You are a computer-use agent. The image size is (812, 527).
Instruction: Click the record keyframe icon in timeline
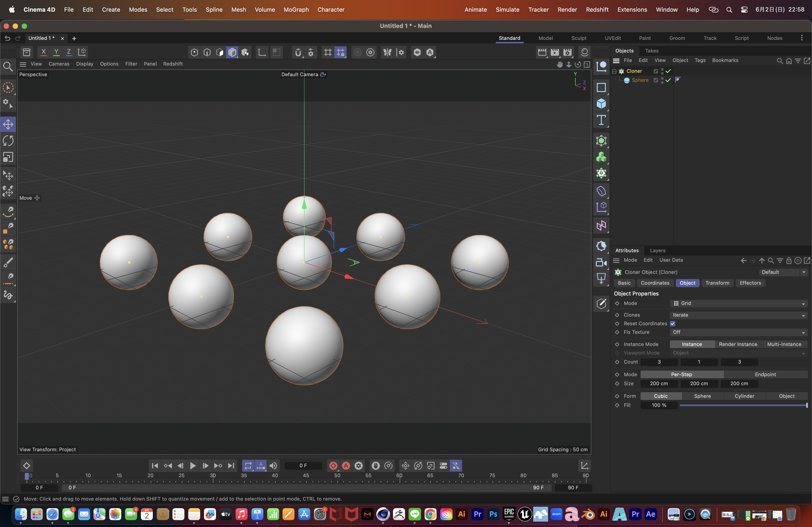pos(333,466)
